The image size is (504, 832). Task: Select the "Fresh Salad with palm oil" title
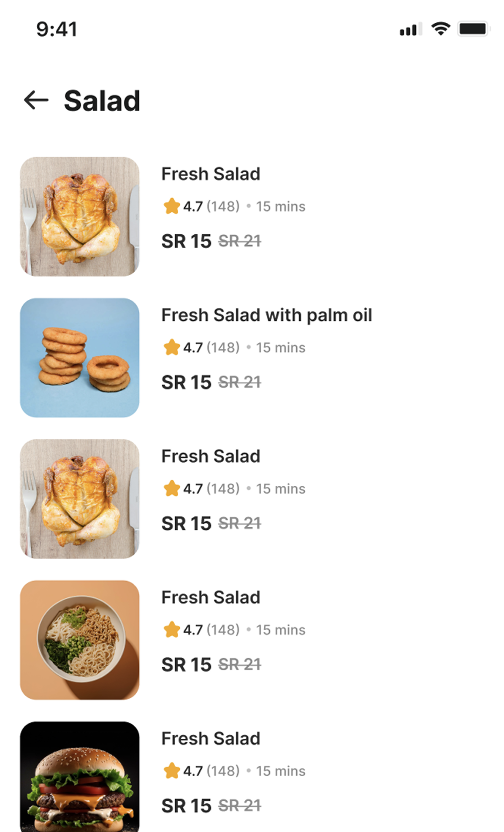266,315
